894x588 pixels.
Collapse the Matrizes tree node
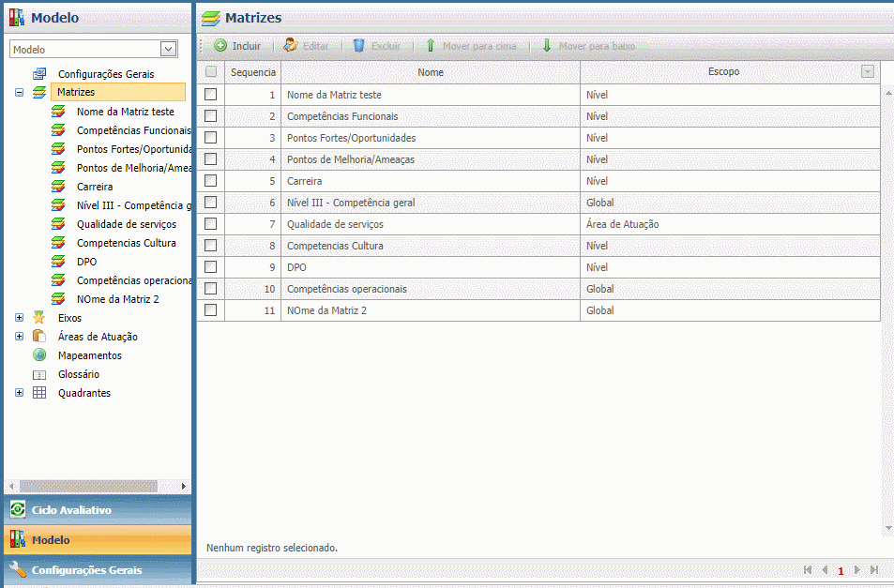19,93
